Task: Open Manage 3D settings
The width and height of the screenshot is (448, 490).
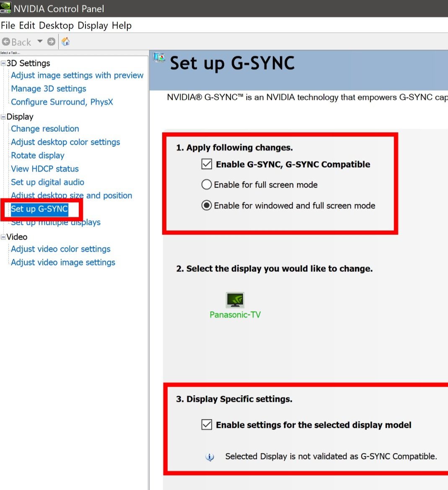Action: tap(48, 89)
